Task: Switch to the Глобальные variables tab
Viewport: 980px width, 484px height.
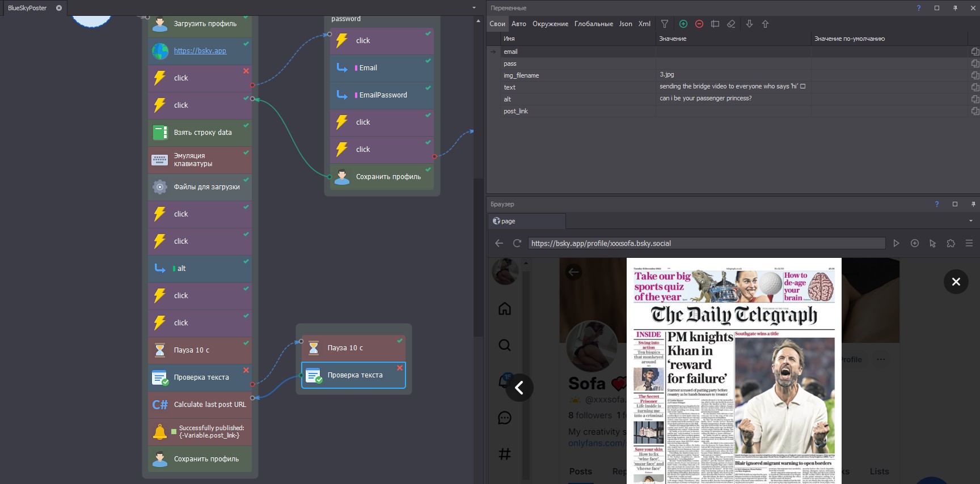Action: (593, 24)
